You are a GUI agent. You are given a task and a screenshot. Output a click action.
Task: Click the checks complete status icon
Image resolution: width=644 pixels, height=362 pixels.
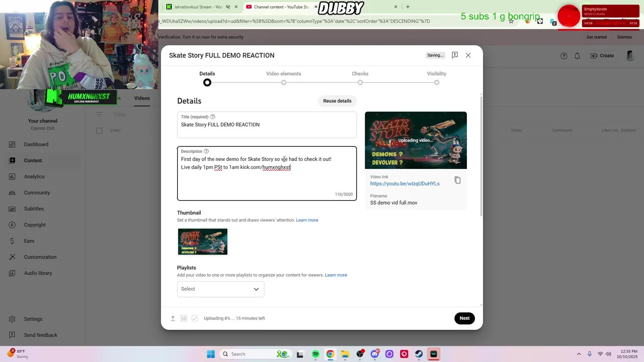click(x=195, y=318)
